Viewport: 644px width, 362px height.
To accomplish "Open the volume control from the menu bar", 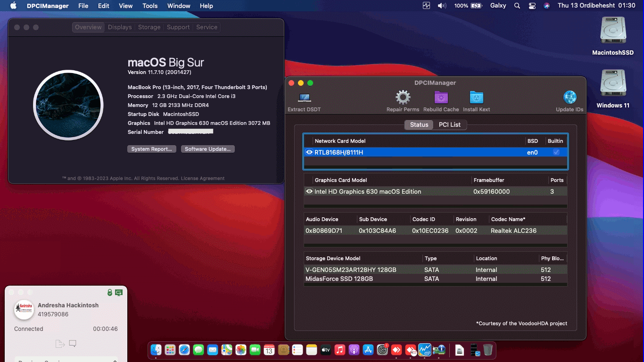I will click(441, 6).
